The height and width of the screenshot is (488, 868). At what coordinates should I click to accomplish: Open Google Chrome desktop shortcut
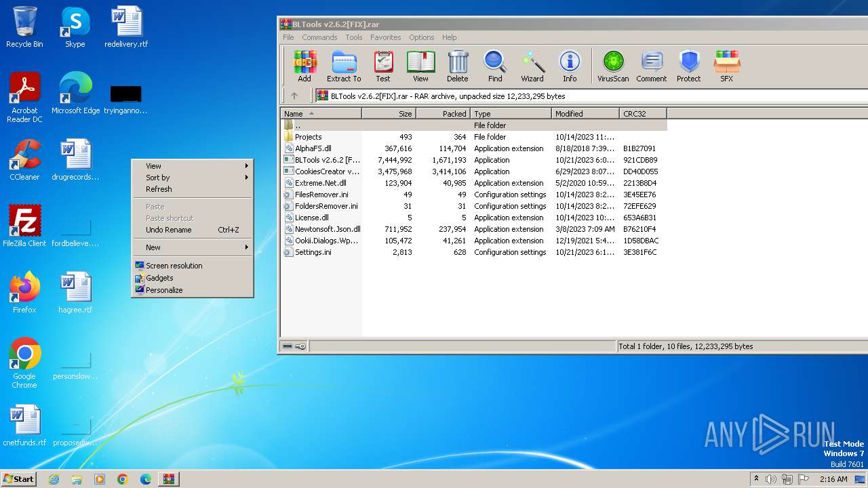pos(24,363)
